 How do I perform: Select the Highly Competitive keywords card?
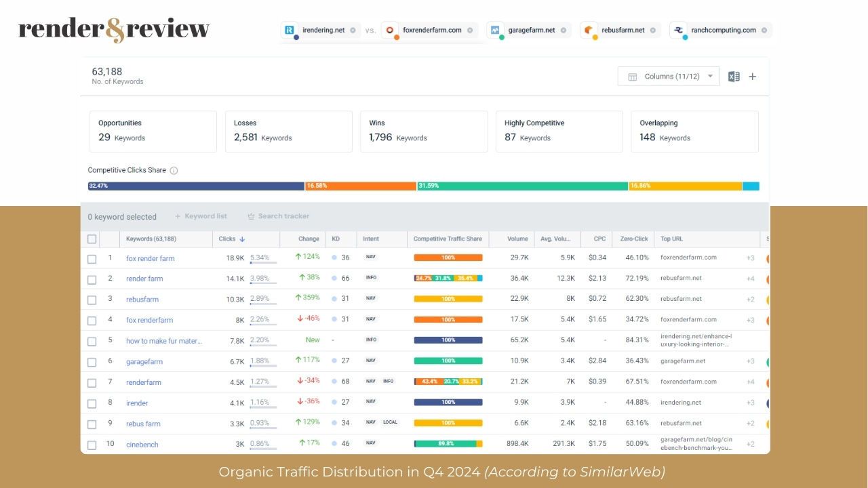coord(559,131)
